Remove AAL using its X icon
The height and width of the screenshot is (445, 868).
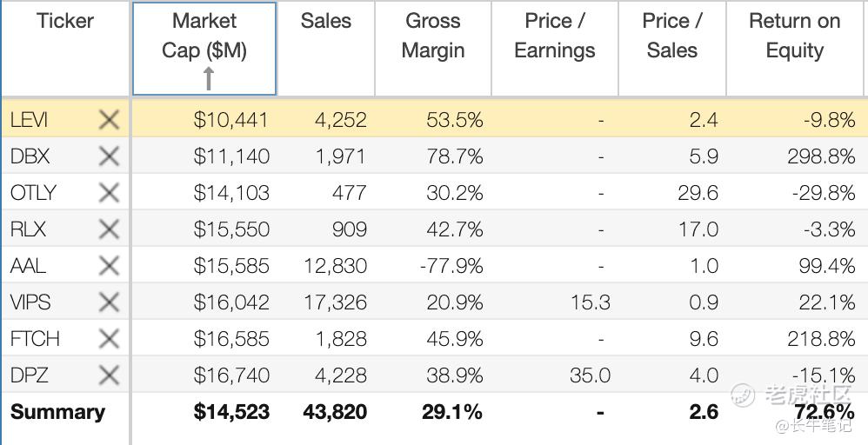(x=109, y=266)
